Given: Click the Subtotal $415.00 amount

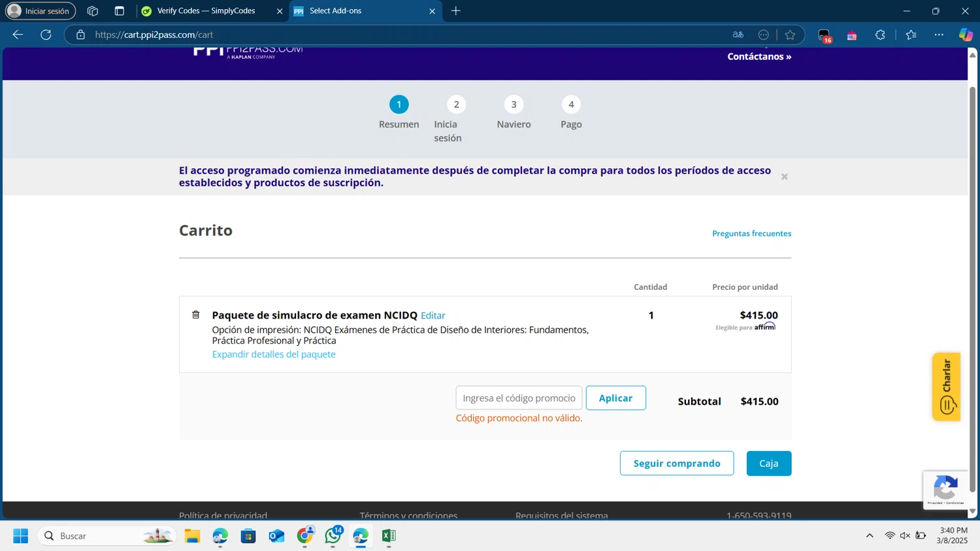Looking at the screenshot, I should (759, 401).
